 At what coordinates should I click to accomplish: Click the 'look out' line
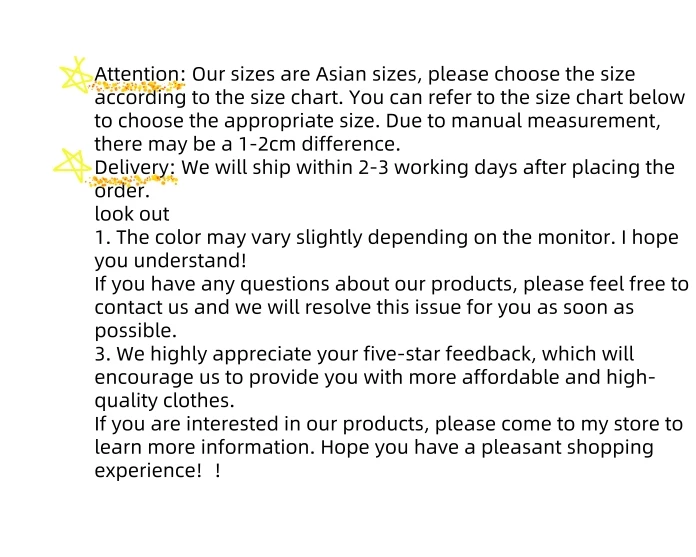coord(132,214)
